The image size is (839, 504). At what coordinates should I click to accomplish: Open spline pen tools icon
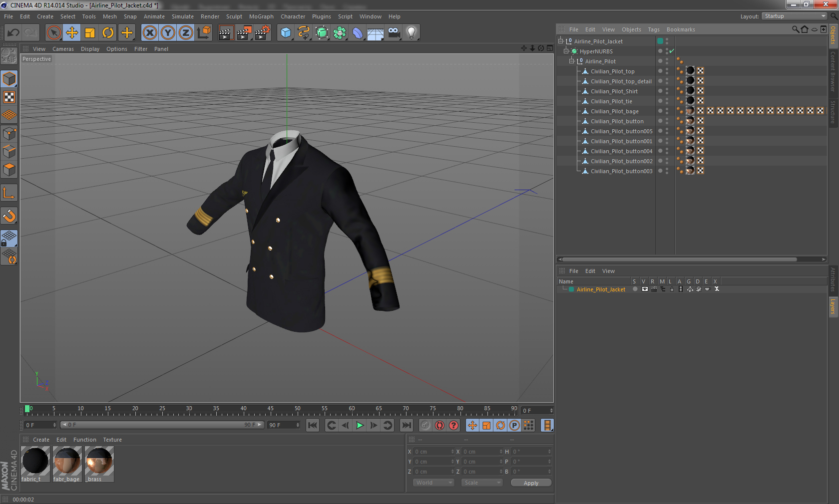(304, 33)
